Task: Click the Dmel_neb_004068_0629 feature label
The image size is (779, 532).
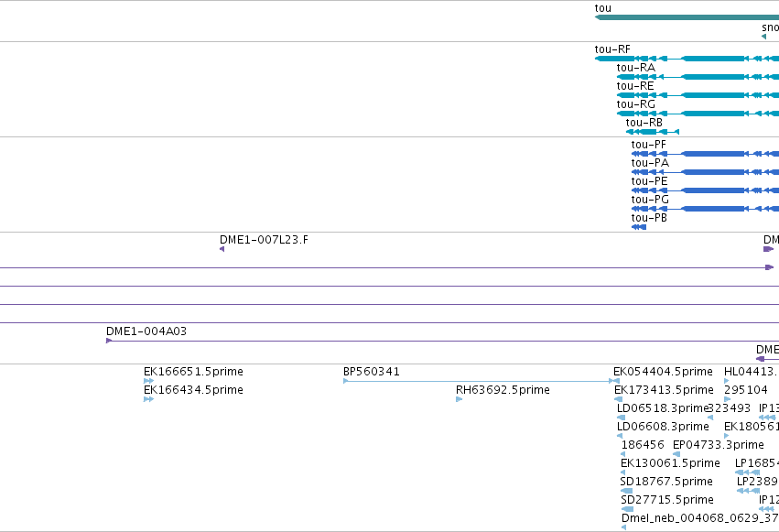Action: 700,518
